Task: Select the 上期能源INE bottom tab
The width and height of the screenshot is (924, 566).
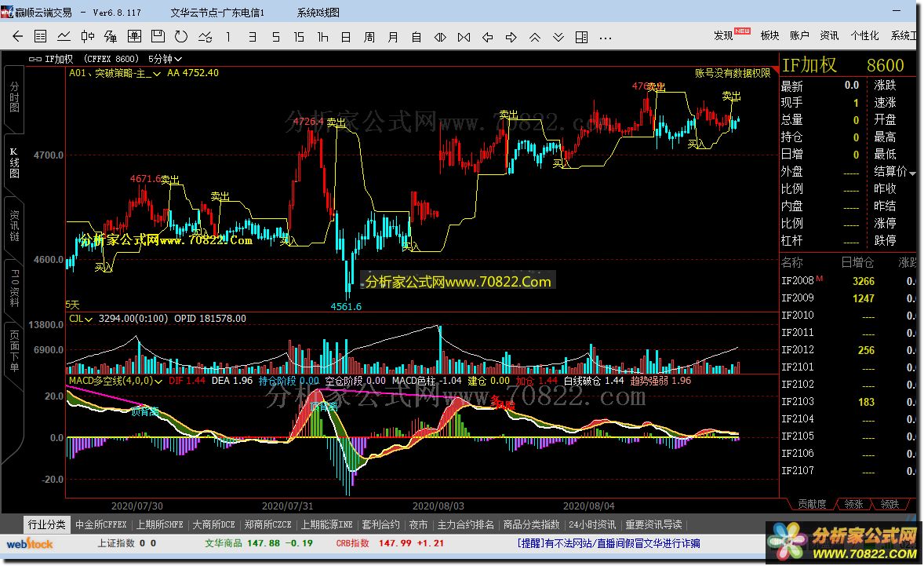Action: [327, 524]
